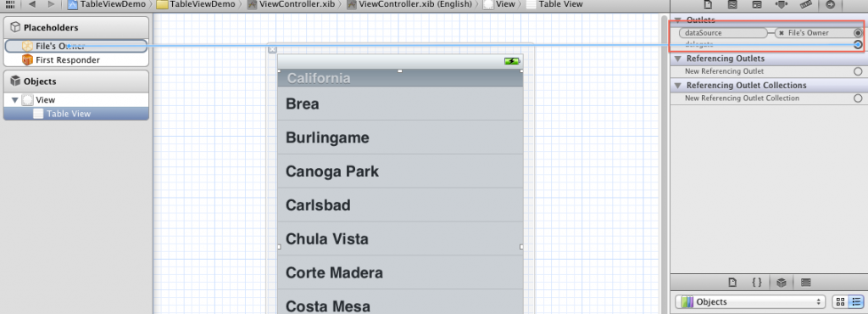Show the Size inspector ruler icon
Viewport: 868px width, 314px height.
click(806, 4)
